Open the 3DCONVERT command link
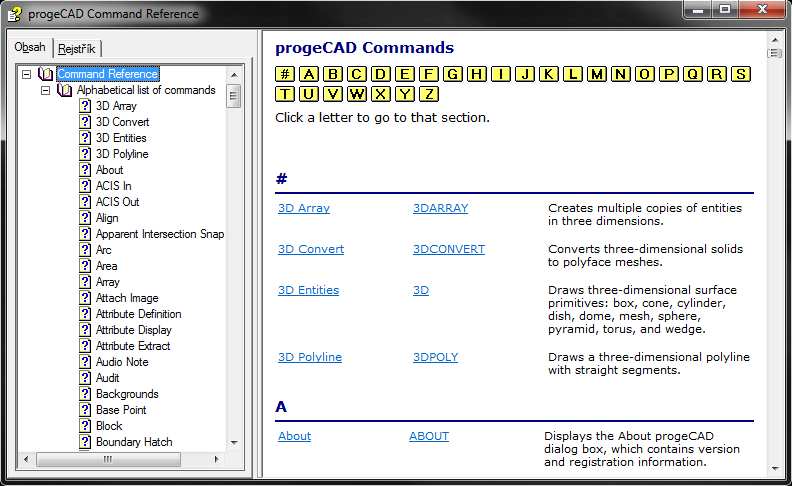 (449, 249)
